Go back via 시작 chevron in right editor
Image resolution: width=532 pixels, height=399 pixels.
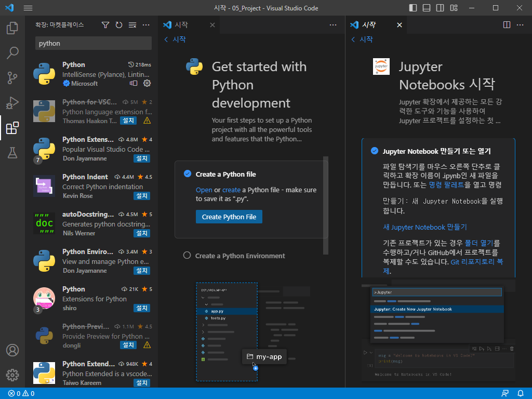point(362,39)
